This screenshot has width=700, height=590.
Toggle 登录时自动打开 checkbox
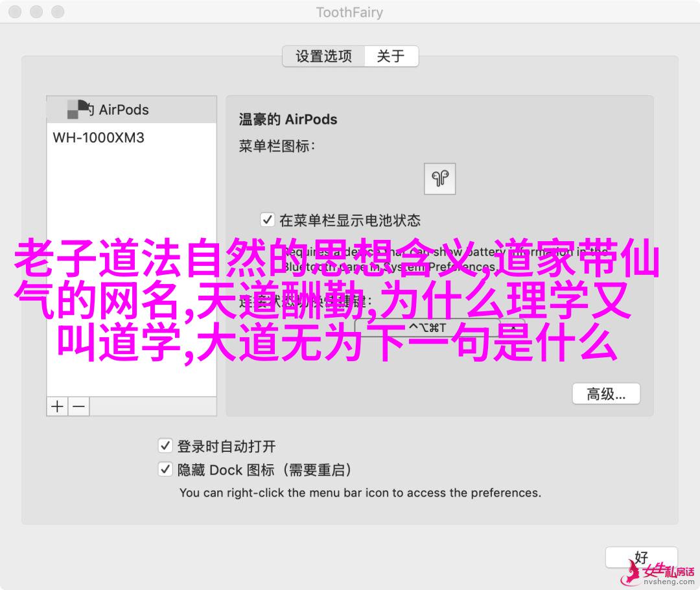click(165, 445)
